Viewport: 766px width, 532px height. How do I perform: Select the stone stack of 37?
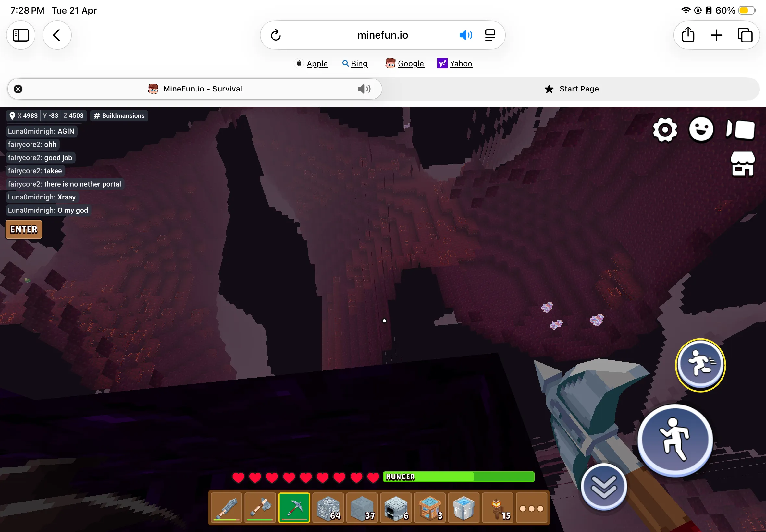pos(362,508)
